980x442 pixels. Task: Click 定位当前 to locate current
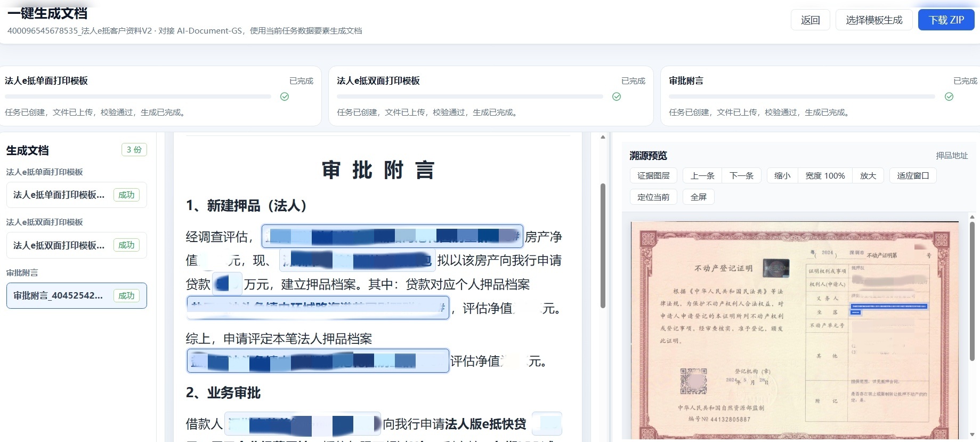pos(653,197)
